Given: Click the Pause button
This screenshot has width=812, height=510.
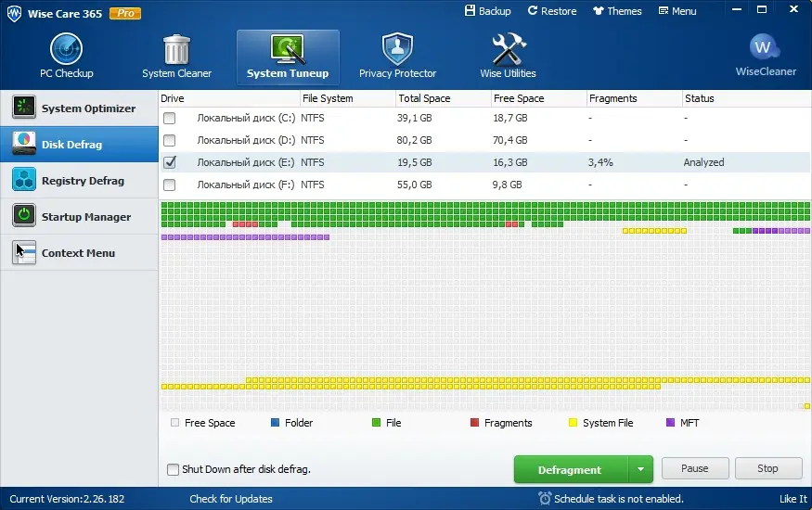Looking at the screenshot, I should click(x=695, y=468).
